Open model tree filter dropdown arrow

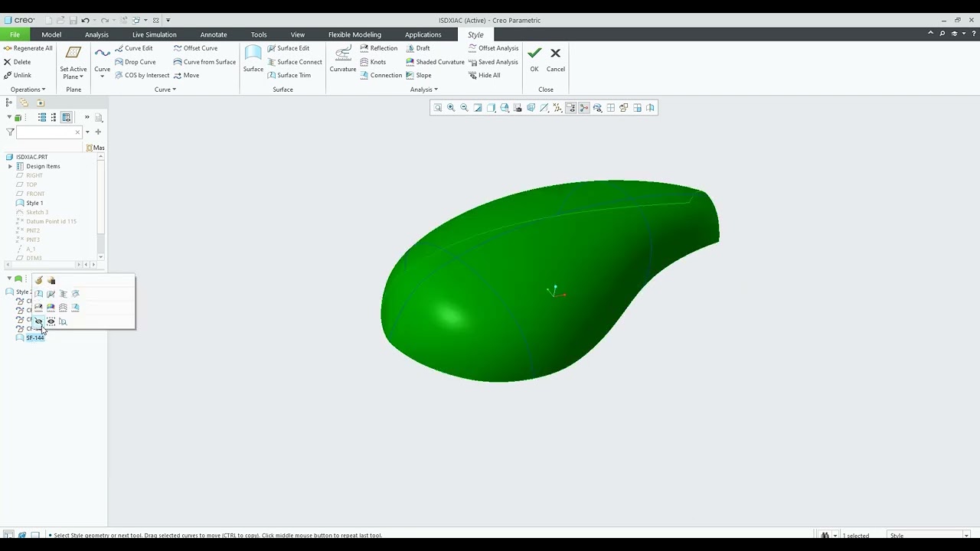(87, 132)
